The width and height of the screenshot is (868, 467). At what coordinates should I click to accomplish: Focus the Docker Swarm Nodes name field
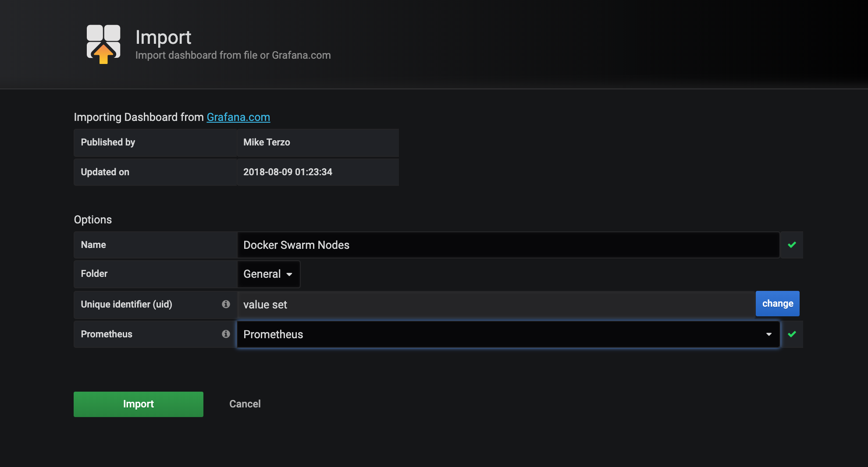click(508, 245)
